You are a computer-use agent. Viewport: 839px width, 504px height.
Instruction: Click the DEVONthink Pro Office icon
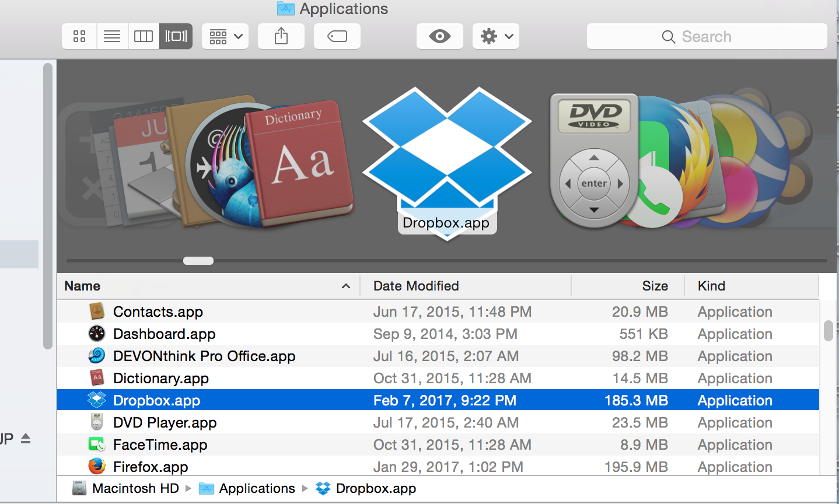(97, 355)
